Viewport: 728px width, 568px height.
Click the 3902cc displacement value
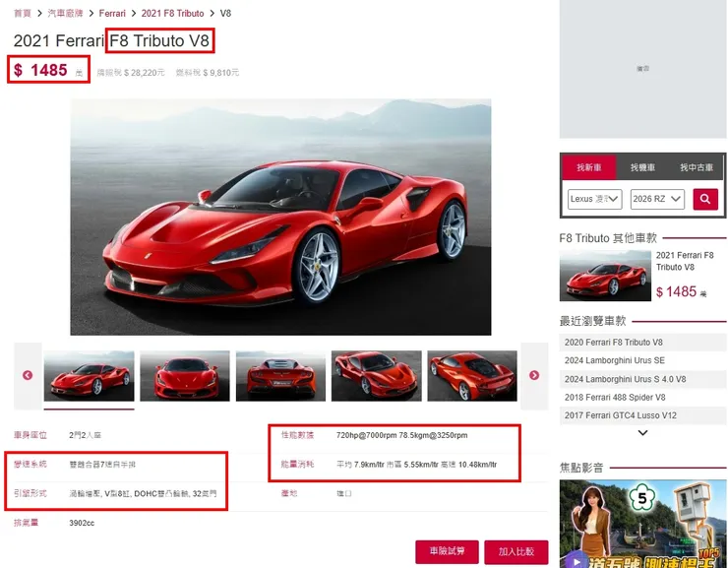82,523
